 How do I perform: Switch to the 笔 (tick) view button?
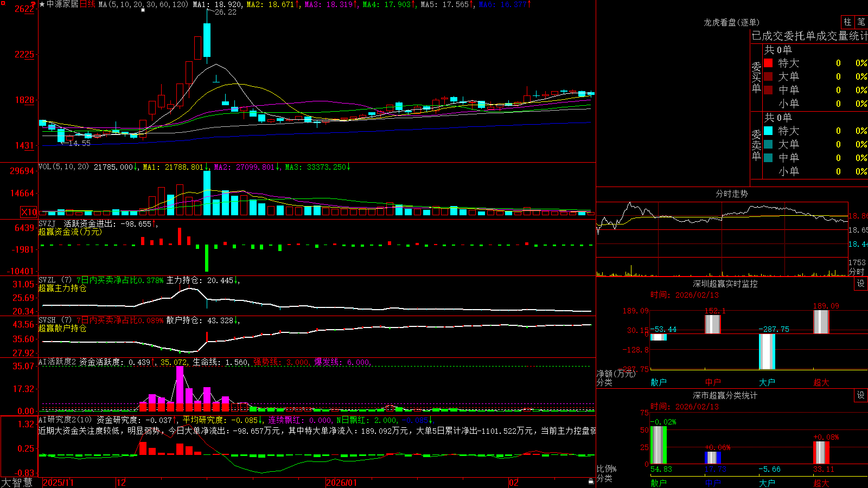click(x=861, y=22)
